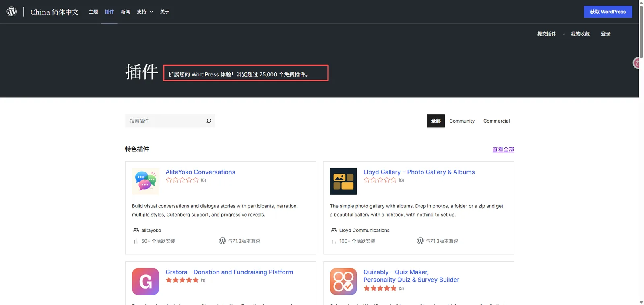Select the Commercial filter tab
The height and width of the screenshot is (305, 644).
click(497, 121)
